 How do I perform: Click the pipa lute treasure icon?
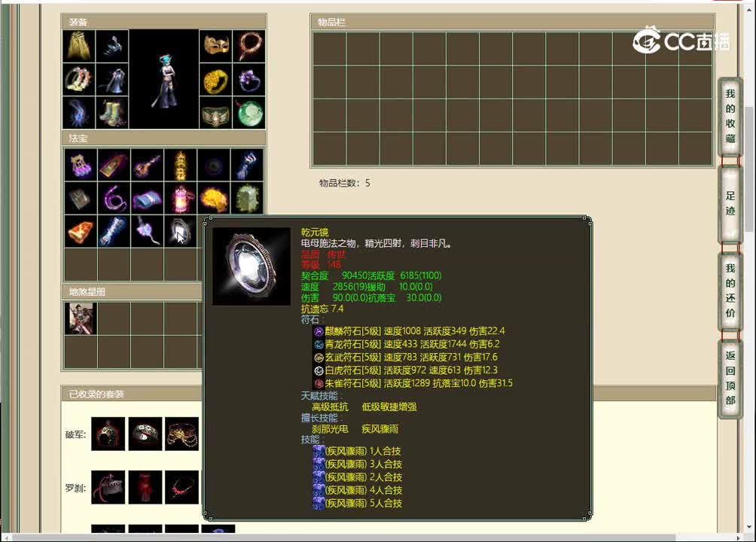coord(147,165)
